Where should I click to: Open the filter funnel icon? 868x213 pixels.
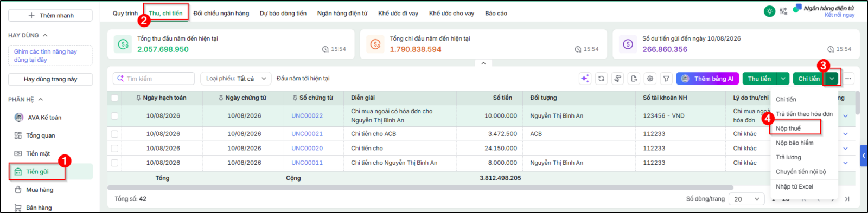click(666, 79)
